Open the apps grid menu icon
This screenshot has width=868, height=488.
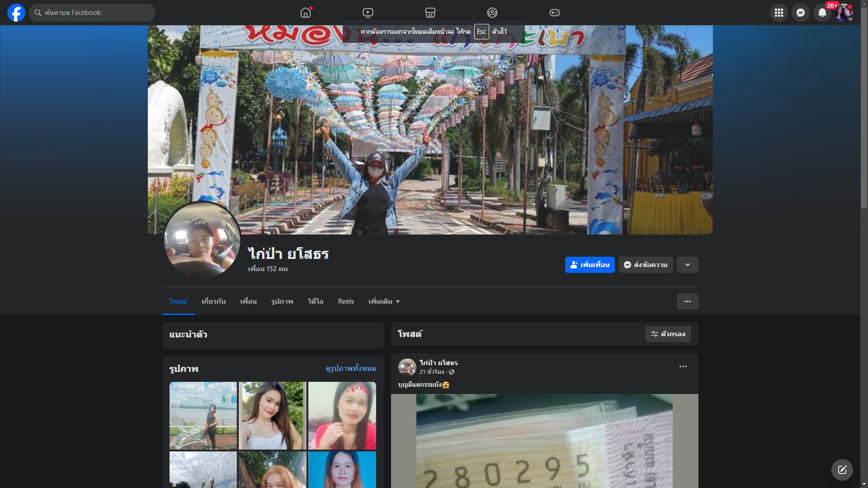(x=778, y=13)
